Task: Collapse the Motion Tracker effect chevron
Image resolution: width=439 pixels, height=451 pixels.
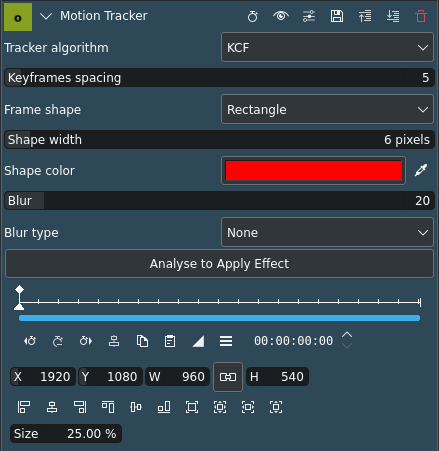Action: click(x=46, y=16)
